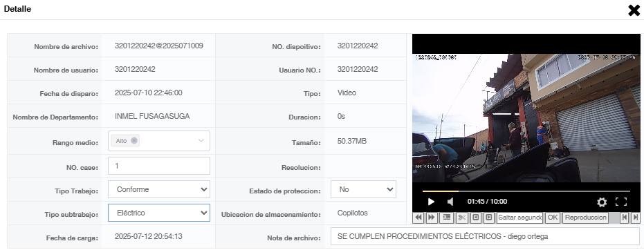Click the Resolucion label
Viewport: 644px width, 250px height.
tap(301, 168)
